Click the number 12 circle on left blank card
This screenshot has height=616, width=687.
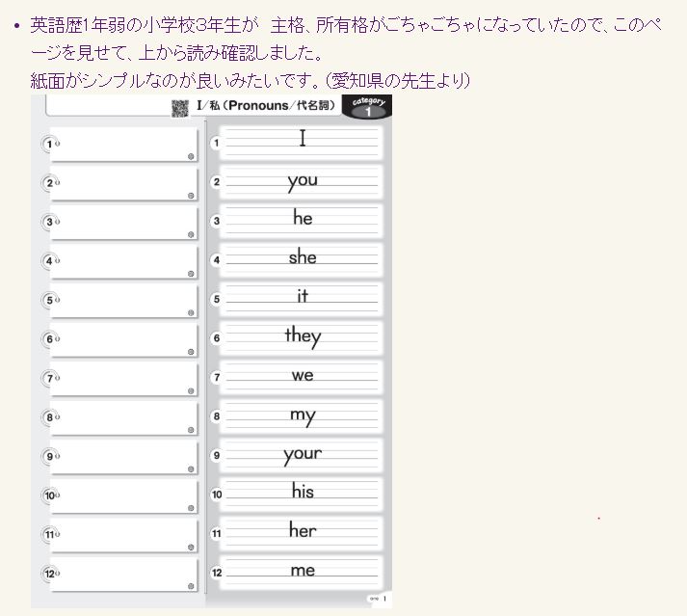49,574
